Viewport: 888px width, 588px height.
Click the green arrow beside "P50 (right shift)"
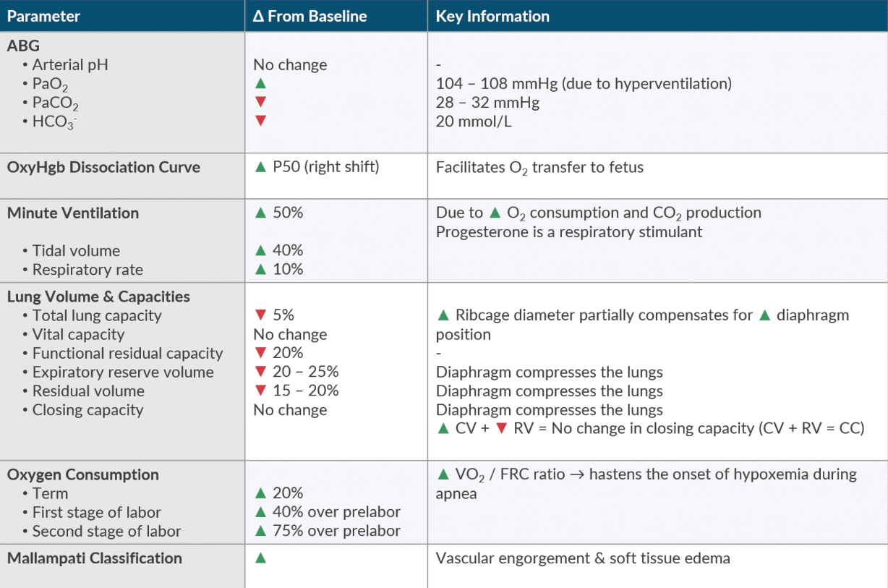pyautogui.click(x=261, y=167)
